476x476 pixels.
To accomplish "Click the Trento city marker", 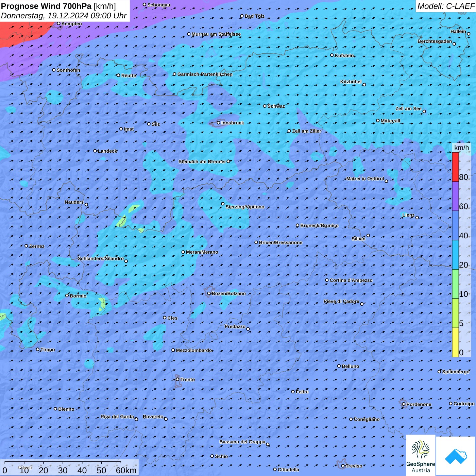I will [177, 379].
